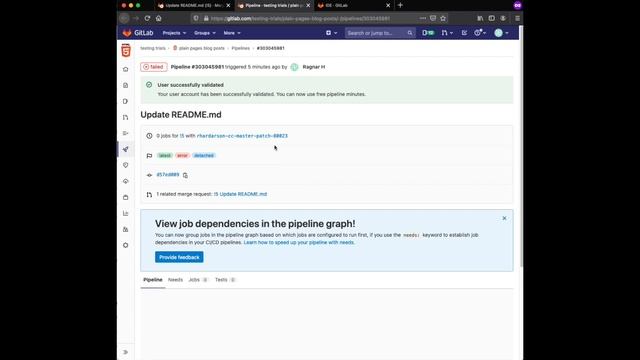Open the merge requests dropdown in navbar

click(x=447, y=33)
